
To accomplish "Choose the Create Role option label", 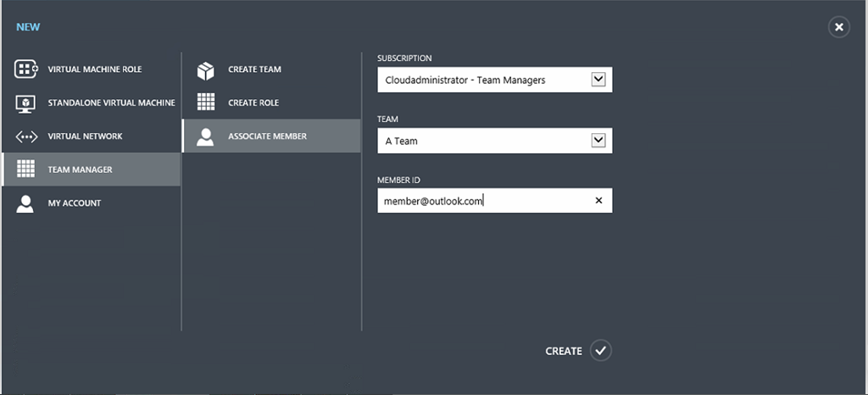I will pos(253,103).
